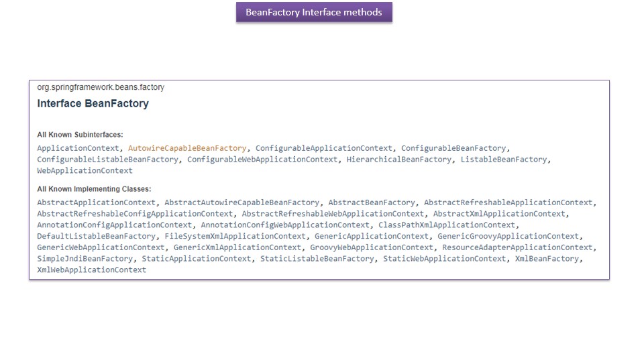Open the ConfigurableWebApplicationContext link

click(x=262, y=160)
